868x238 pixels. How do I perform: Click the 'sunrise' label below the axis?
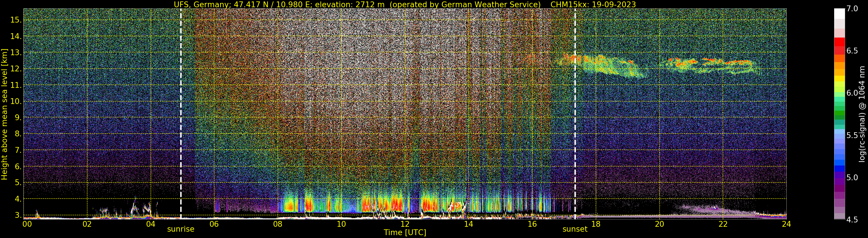[181, 229]
